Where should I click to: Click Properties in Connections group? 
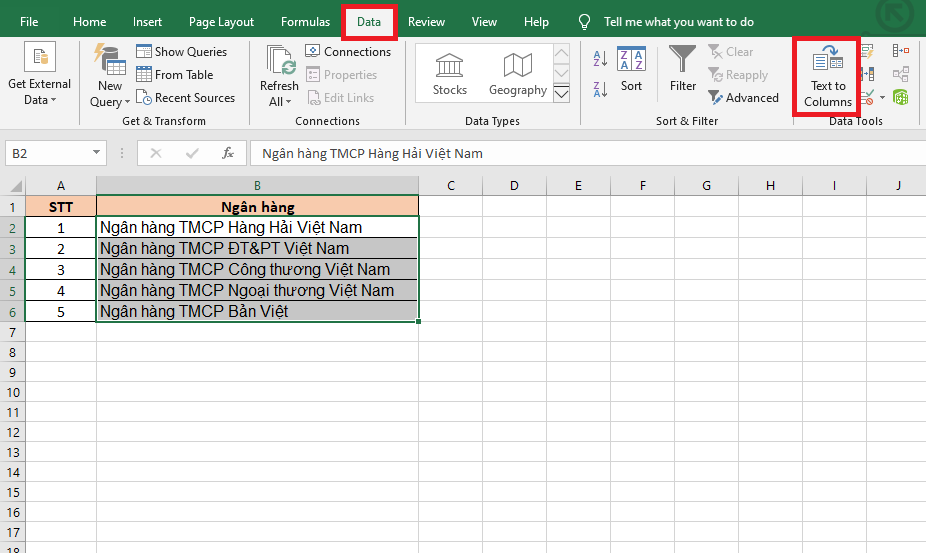click(x=342, y=74)
